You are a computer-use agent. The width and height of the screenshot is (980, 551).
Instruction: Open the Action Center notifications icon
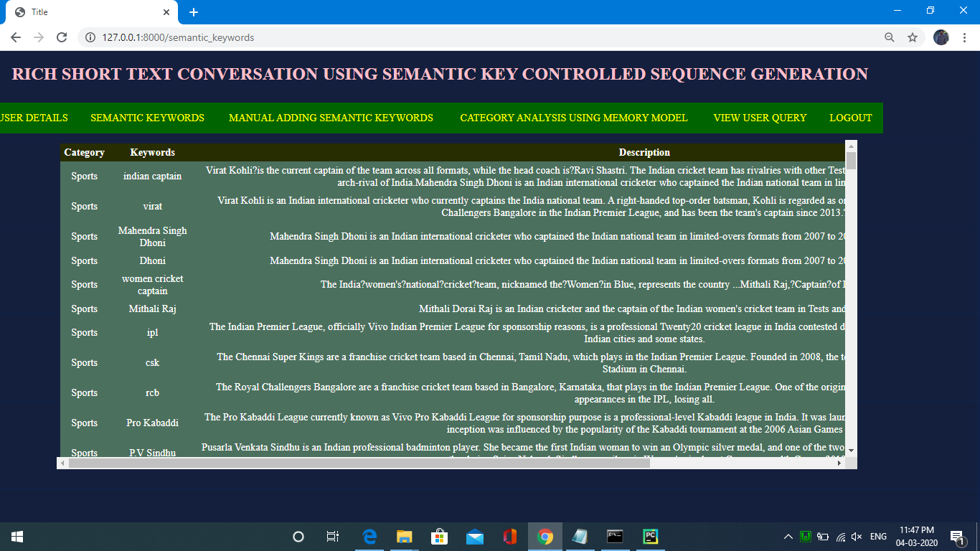tap(957, 537)
